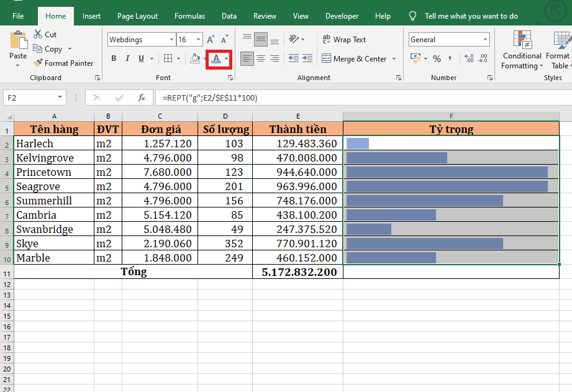Click the Cut scissors icon
The width and height of the screenshot is (572, 392).
(38, 34)
